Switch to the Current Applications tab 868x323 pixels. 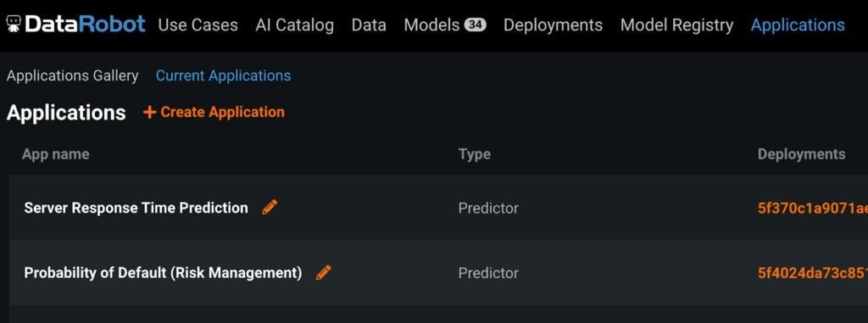(223, 75)
